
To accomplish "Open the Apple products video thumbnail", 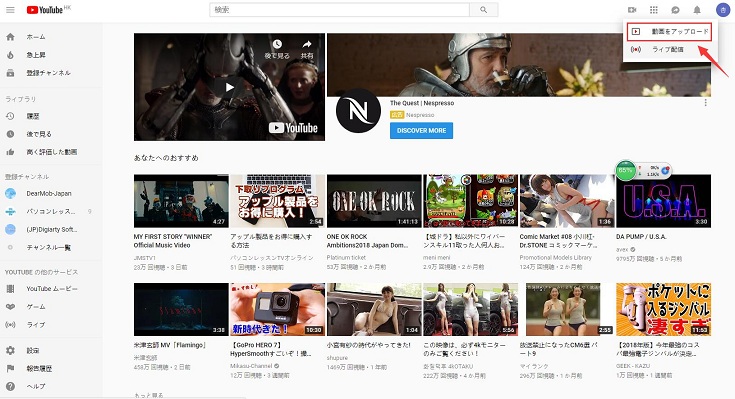I will [x=278, y=201].
